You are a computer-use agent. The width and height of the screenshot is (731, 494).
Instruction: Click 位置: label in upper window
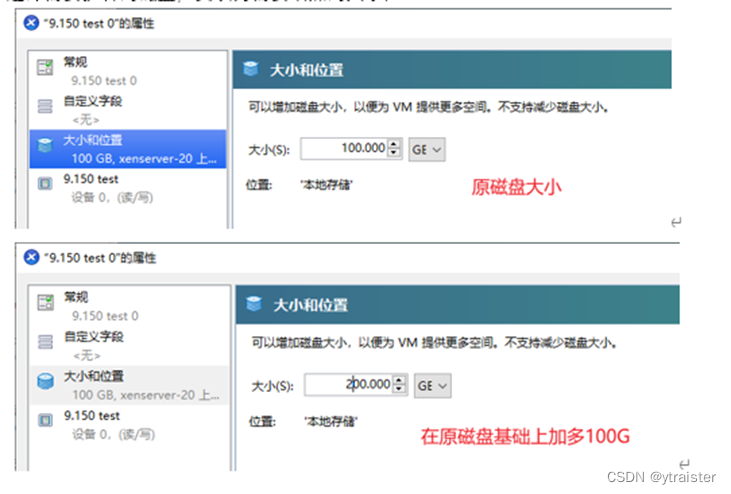(259, 185)
